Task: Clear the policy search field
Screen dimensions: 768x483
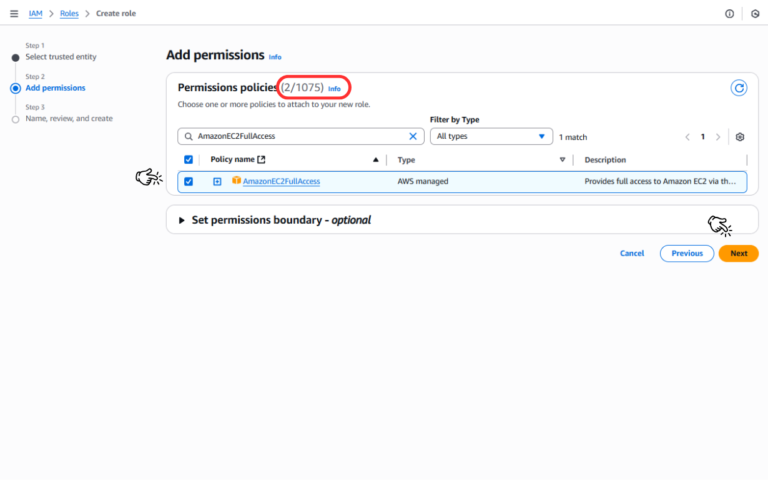Action: [414, 136]
